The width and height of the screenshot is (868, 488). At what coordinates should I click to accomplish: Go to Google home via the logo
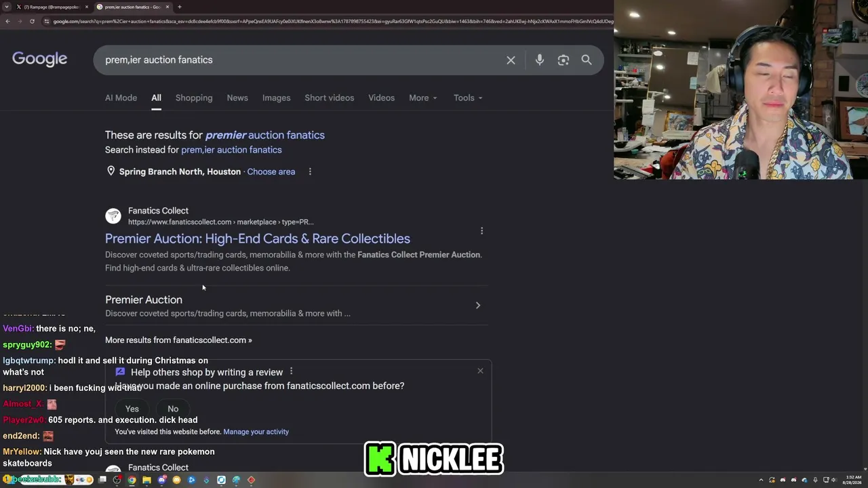tap(39, 59)
